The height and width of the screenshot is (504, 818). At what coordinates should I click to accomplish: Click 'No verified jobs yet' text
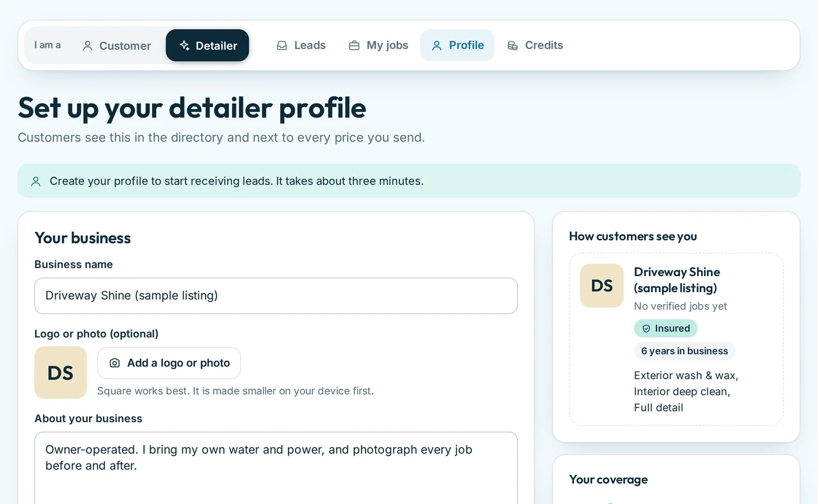[680, 306]
